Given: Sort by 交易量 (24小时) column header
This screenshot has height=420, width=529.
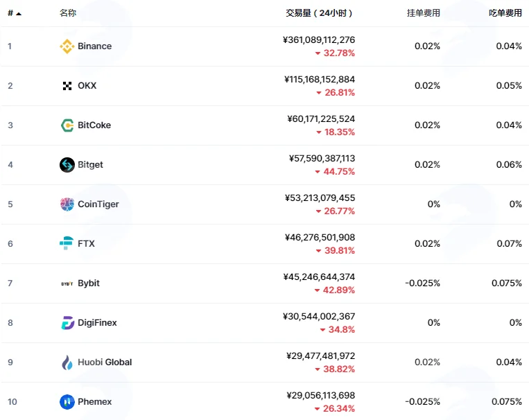Looking at the screenshot, I should 319,12.
